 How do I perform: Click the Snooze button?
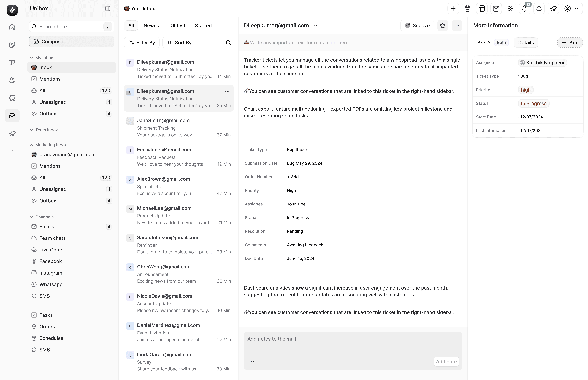(x=417, y=25)
